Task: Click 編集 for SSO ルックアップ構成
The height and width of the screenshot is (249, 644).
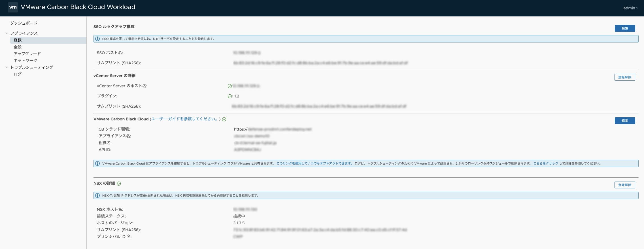Action: point(625,28)
